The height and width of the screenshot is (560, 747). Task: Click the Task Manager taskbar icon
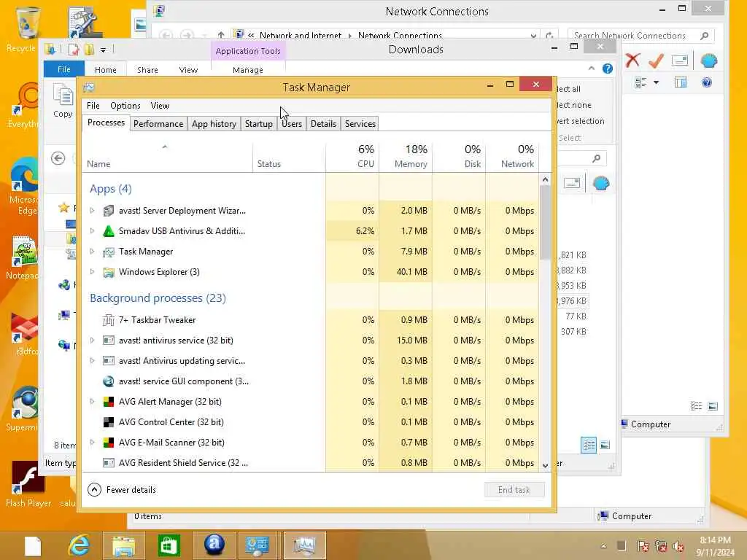coord(304,545)
